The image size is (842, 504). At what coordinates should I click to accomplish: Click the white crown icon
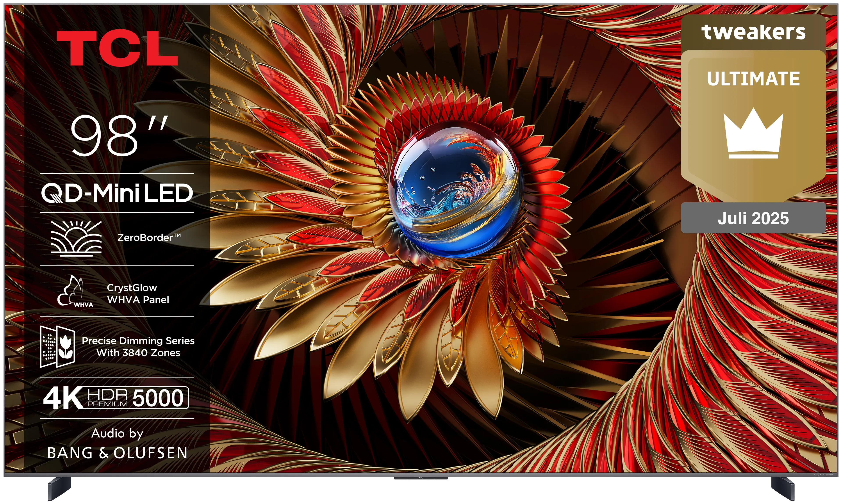tap(753, 133)
